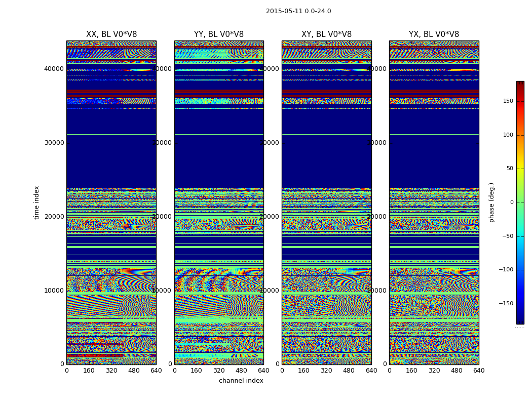Click x-axis tick 160 under XX panel
The width and height of the screenshot is (532, 405).
click(x=89, y=371)
